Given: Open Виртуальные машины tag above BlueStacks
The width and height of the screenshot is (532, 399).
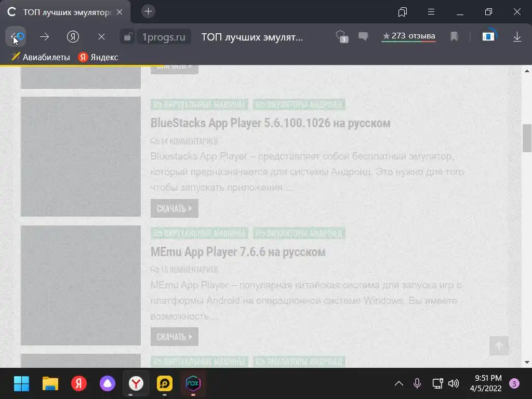Looking at the screenshot, I should pyautogui.click(x=199, y=104).
